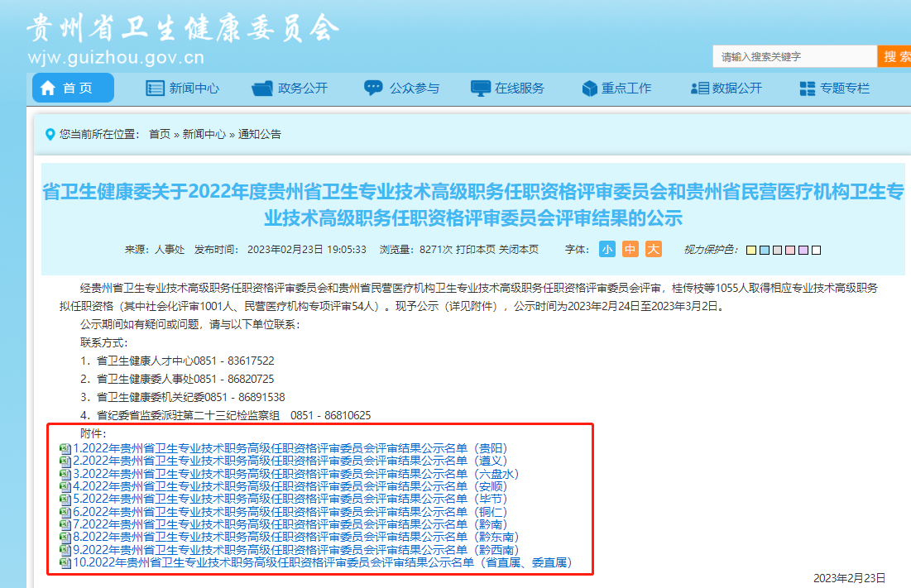Select the pink eye-protection color swatch
This screenshot has height=588, width=911.
tap(790, 250)
